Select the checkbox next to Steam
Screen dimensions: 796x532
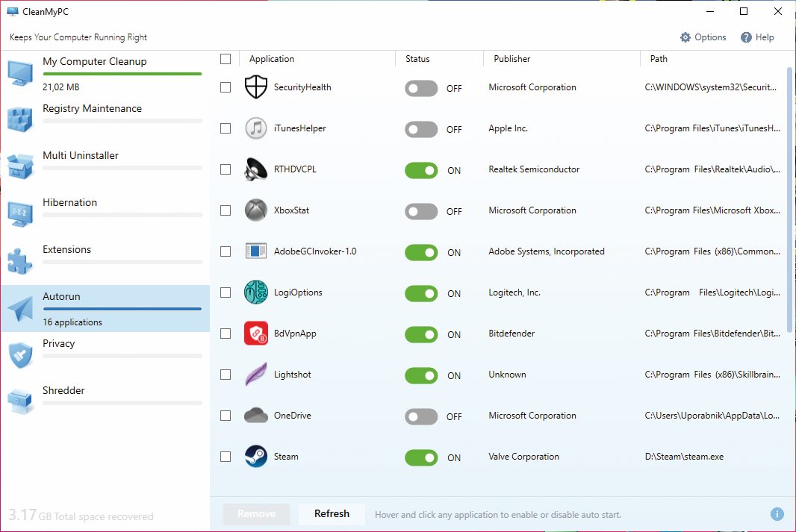pyautogui.click(x=226, y=457)
